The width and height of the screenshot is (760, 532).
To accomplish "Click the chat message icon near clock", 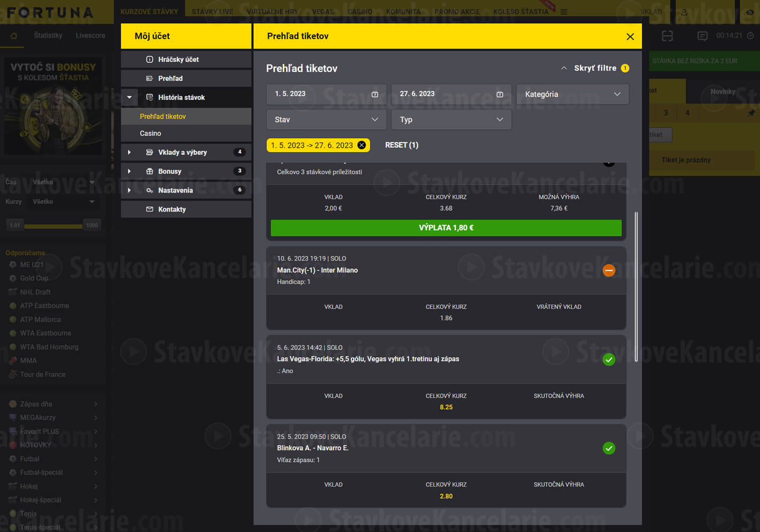I will click(702, 36).
